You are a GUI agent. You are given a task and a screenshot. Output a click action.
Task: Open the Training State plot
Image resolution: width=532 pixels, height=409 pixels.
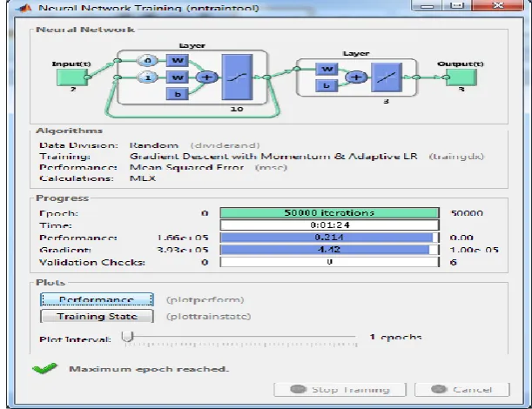pos(97,316)
